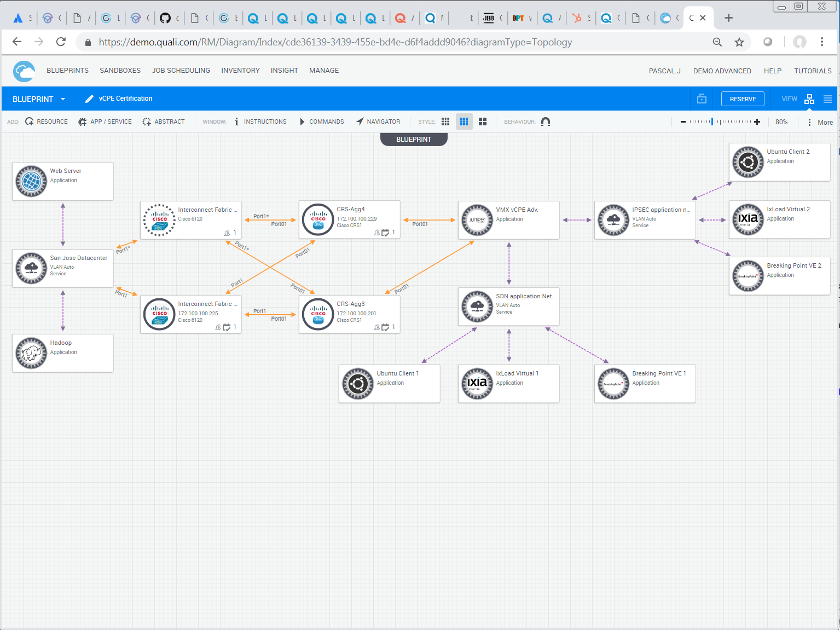840x630 pixels.
Task: Click the vCPE Certification blueprint name
Action: (x=126, y=99)
